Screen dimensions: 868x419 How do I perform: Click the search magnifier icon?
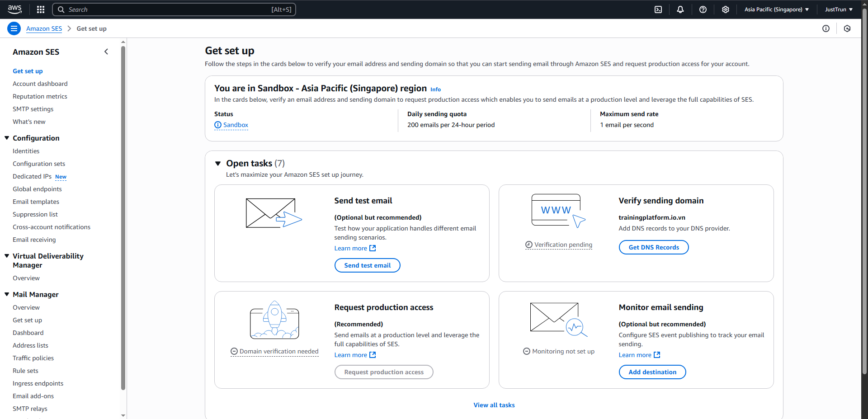coord(61,9)
